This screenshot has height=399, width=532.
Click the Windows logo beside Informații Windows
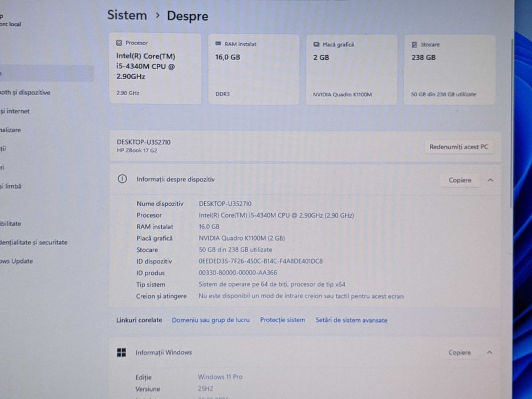121,352
